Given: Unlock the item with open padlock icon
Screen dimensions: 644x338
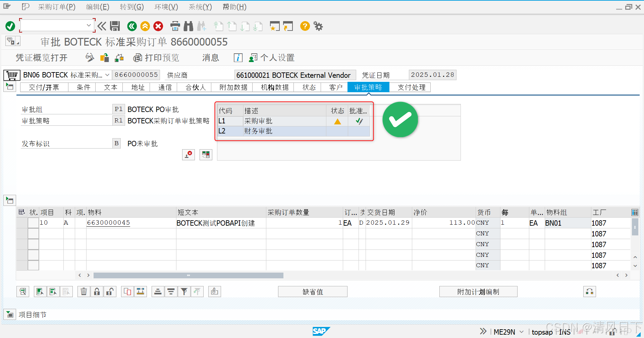Looking at the screenshot, I should tap(110, 291).
